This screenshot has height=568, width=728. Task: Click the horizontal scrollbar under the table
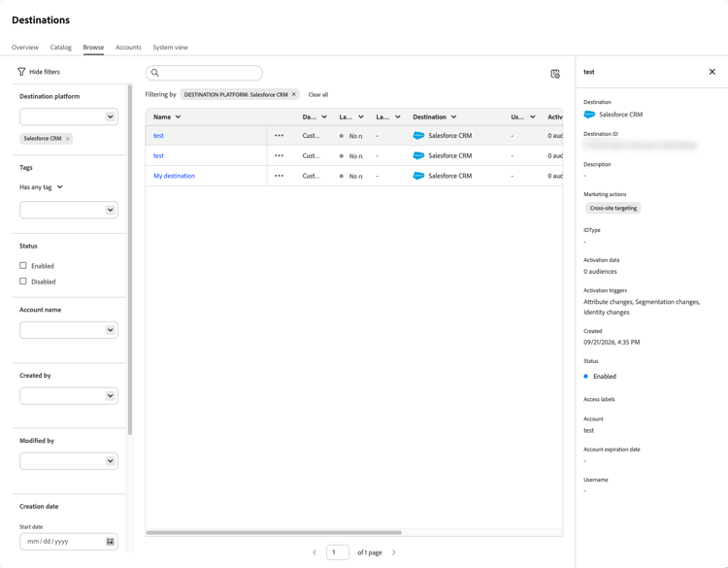pos(274,533)
